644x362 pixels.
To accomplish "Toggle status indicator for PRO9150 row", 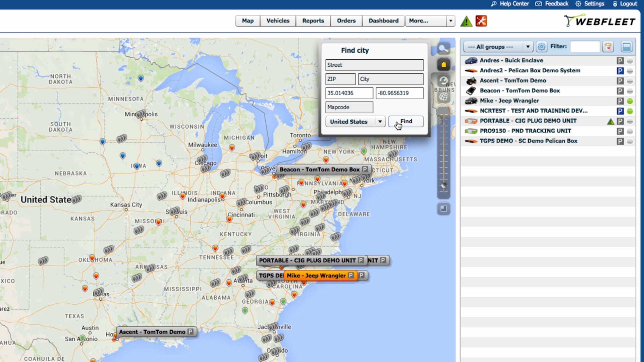I will (630, 131).
